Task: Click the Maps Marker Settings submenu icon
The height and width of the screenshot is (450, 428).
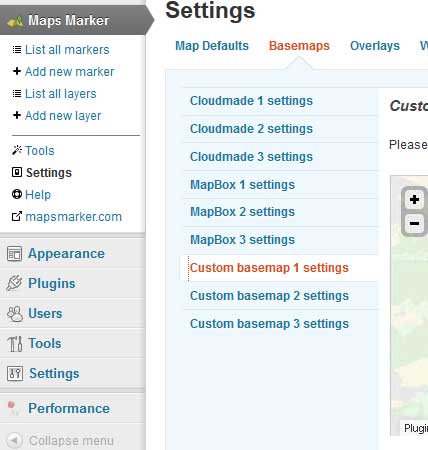Action: [17, 172]
